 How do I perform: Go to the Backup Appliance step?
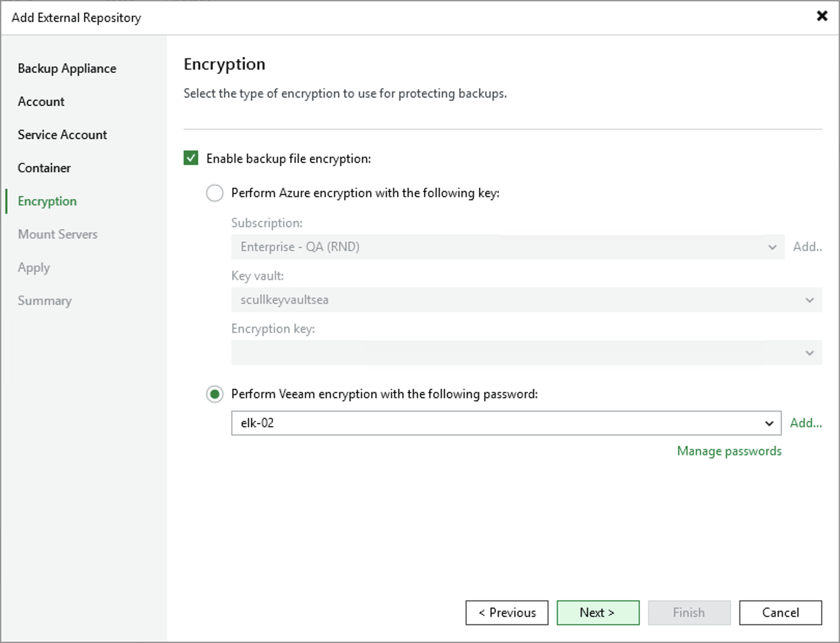coord(67,68)
